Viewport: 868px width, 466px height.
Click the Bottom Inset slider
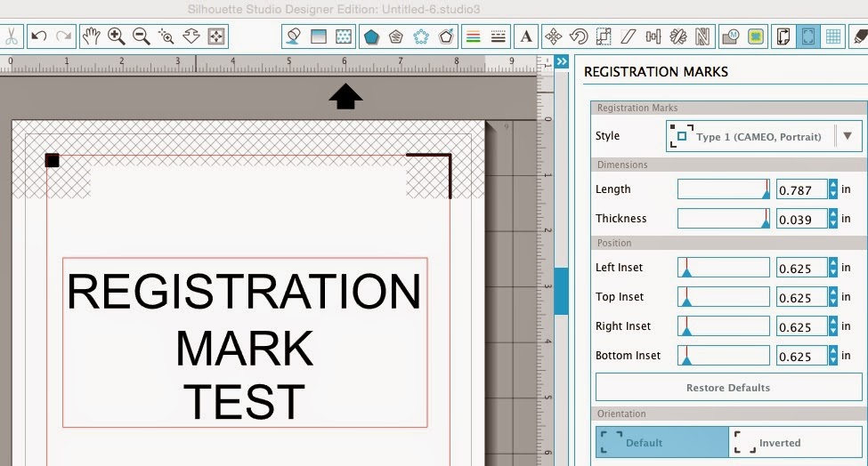pos(724,356)
